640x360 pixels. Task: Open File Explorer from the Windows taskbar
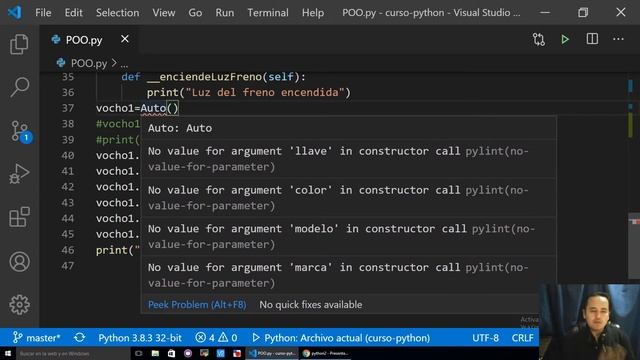tap(155, 353)
